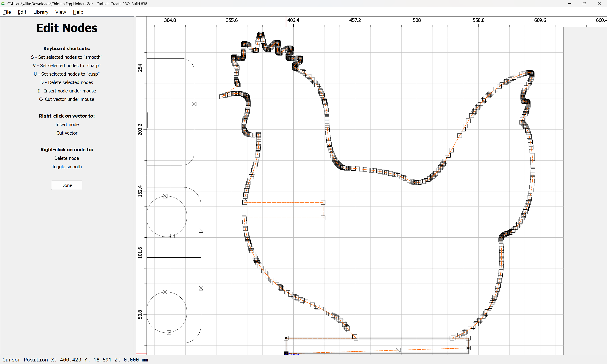Select the X-marked node on top of lower circle

click(165, 292)
